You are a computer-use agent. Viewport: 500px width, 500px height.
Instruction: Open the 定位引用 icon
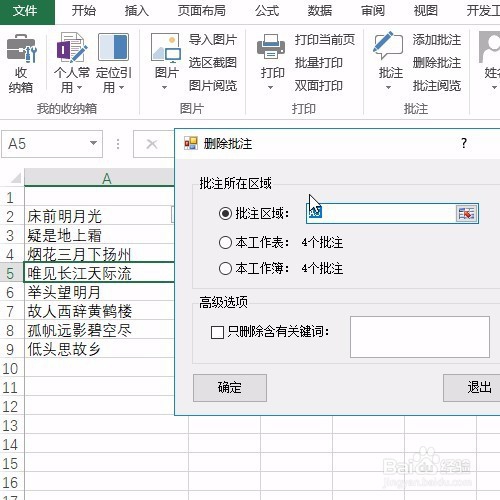[x=113, y=47]
